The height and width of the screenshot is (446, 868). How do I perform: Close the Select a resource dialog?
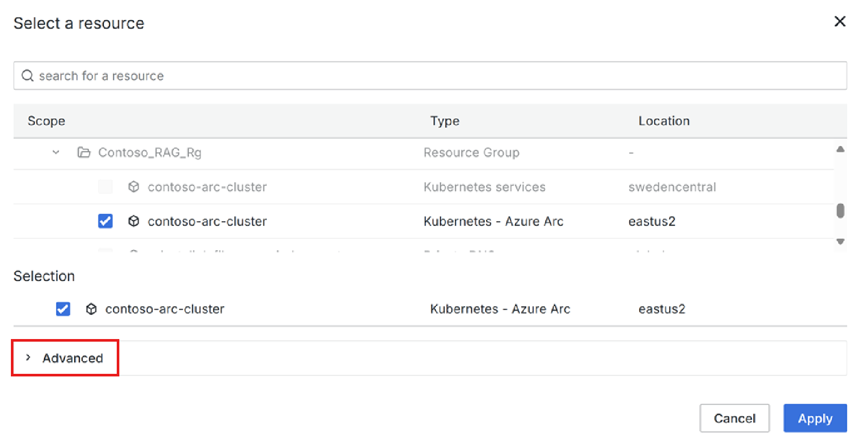point(839,21)
